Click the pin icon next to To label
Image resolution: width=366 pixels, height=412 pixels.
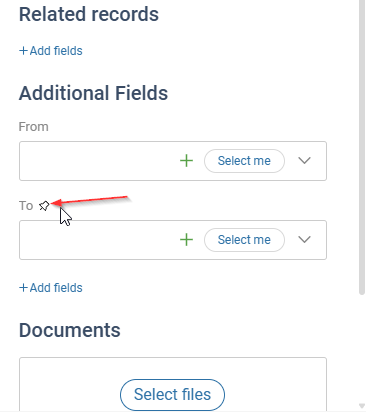[x=44, y=206]
